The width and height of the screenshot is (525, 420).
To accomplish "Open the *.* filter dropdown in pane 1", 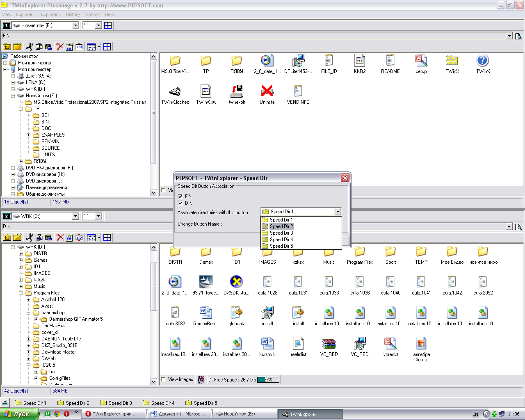I will point(98,25).
